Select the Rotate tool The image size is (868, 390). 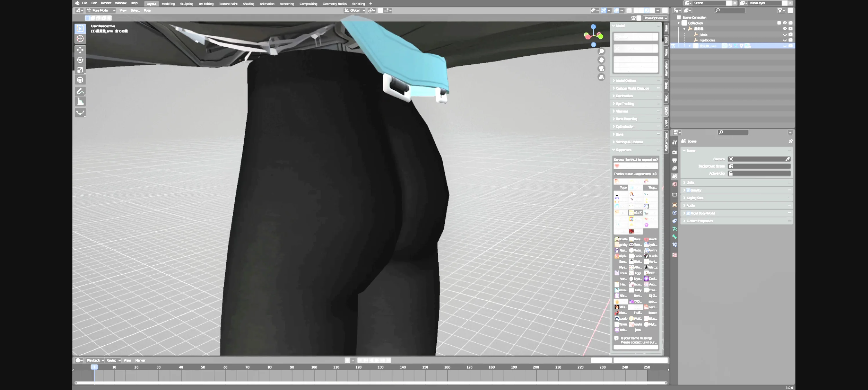coord(80,60)
